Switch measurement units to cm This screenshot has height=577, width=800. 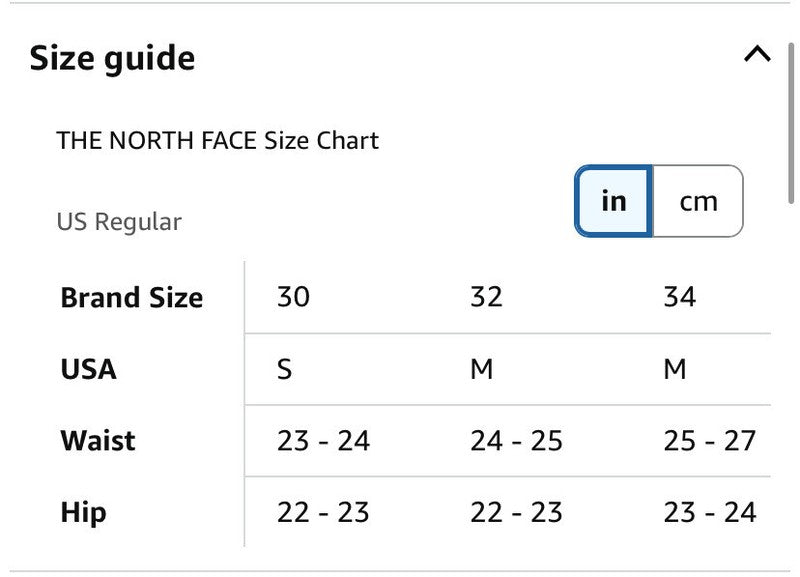click(x=698, y=201)
